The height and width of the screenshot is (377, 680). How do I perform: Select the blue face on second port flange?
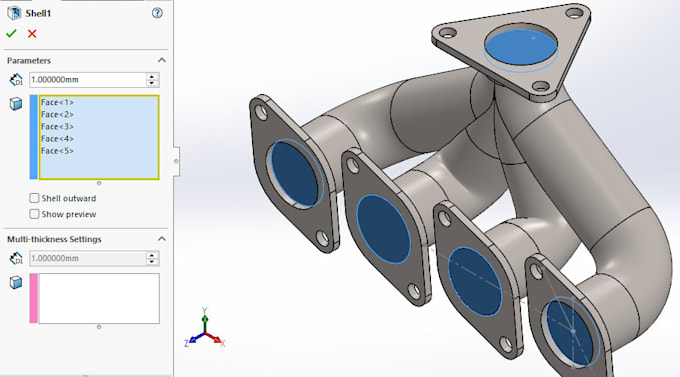pyautogui.click(x=383, y=229)
